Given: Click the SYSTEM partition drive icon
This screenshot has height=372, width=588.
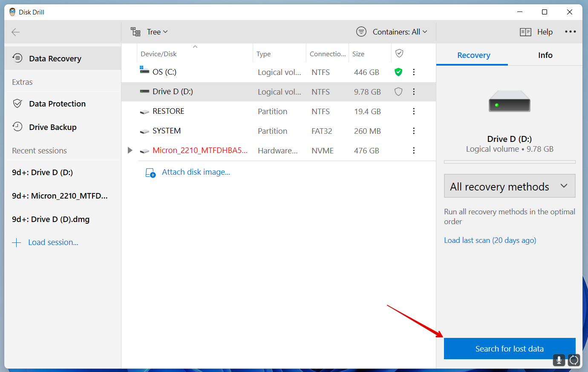Looking at the screenshot, I should (144, 132).
